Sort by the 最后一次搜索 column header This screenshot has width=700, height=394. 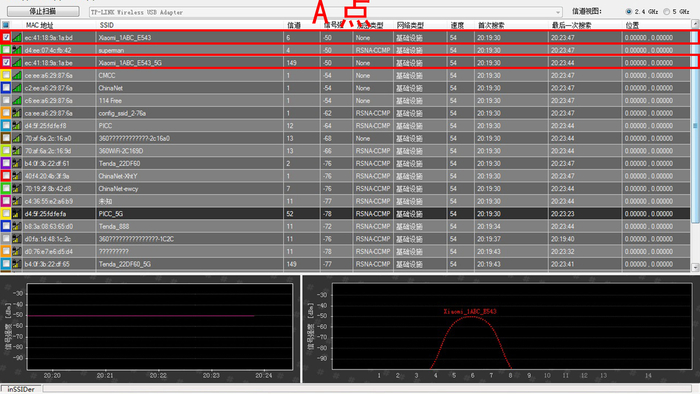571,25
